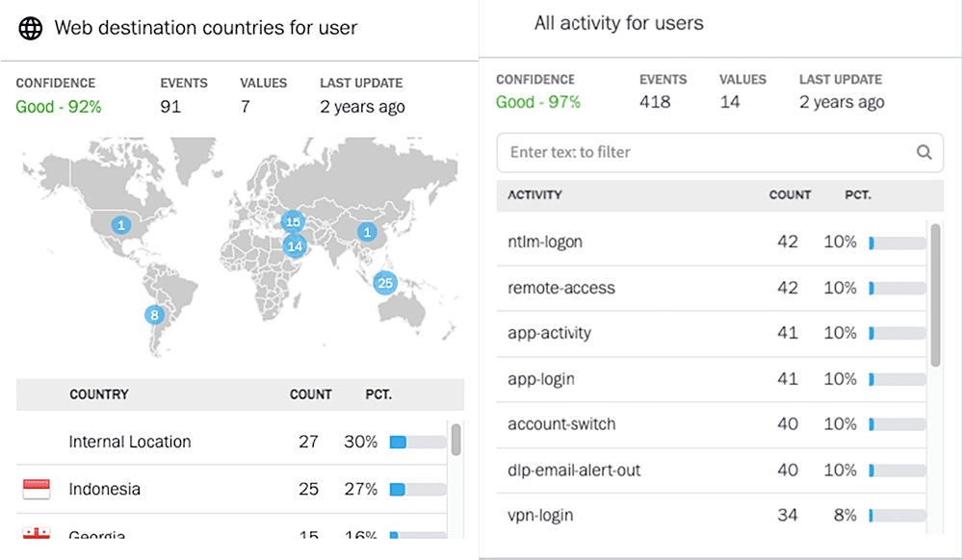
Task: Click the activity list scrollbar thumb
Action: (935, 295)
